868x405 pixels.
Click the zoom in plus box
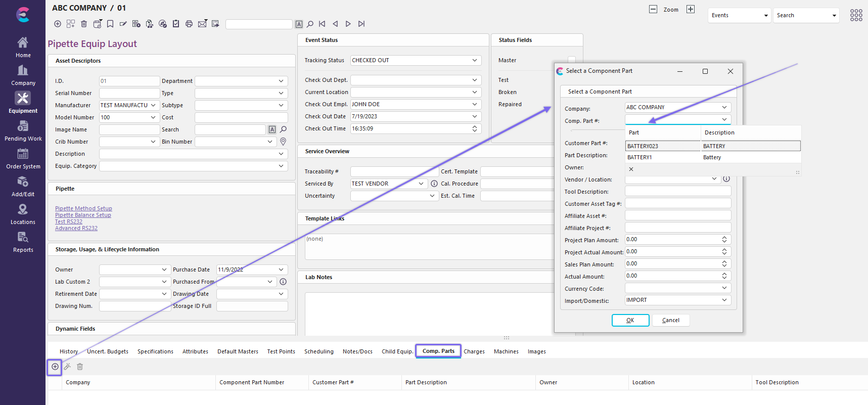coord(691,9)
